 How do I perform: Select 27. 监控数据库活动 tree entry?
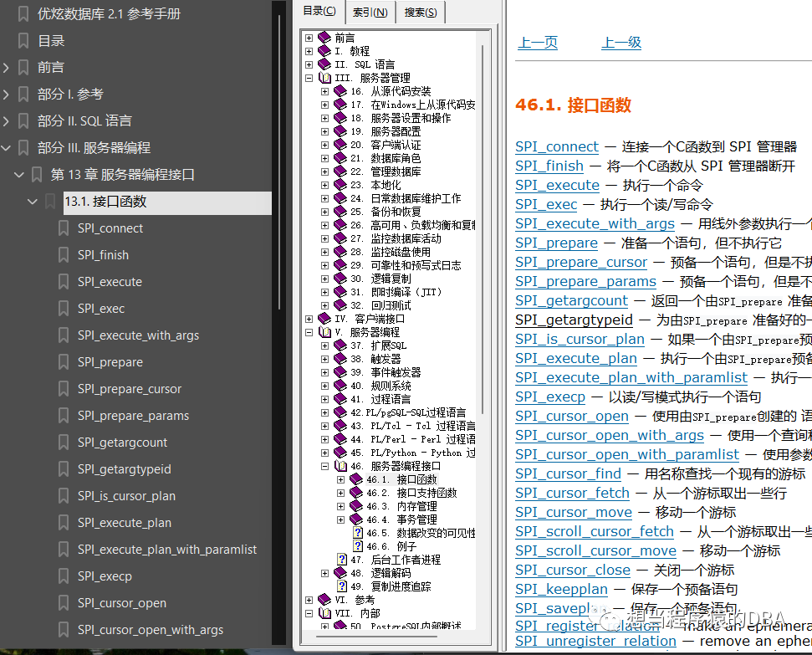[396, 238]
